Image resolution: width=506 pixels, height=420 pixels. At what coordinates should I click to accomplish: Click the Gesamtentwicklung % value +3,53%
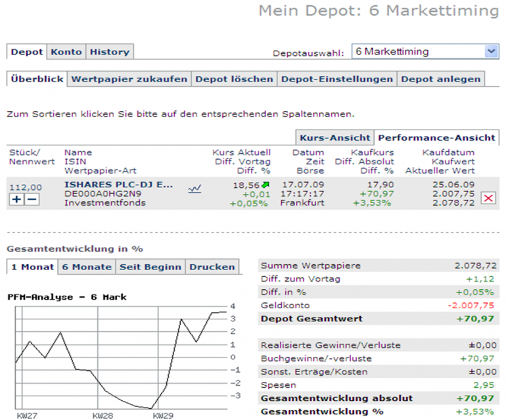[474, 411]
